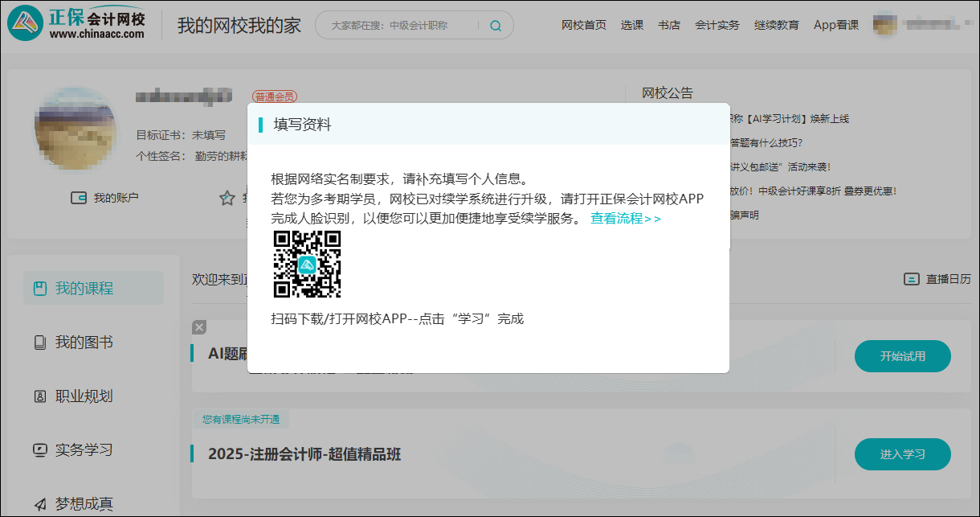Open 我的账户 wallet icon
This screenshot has width=980, height=517.
[x=79, y=198]
